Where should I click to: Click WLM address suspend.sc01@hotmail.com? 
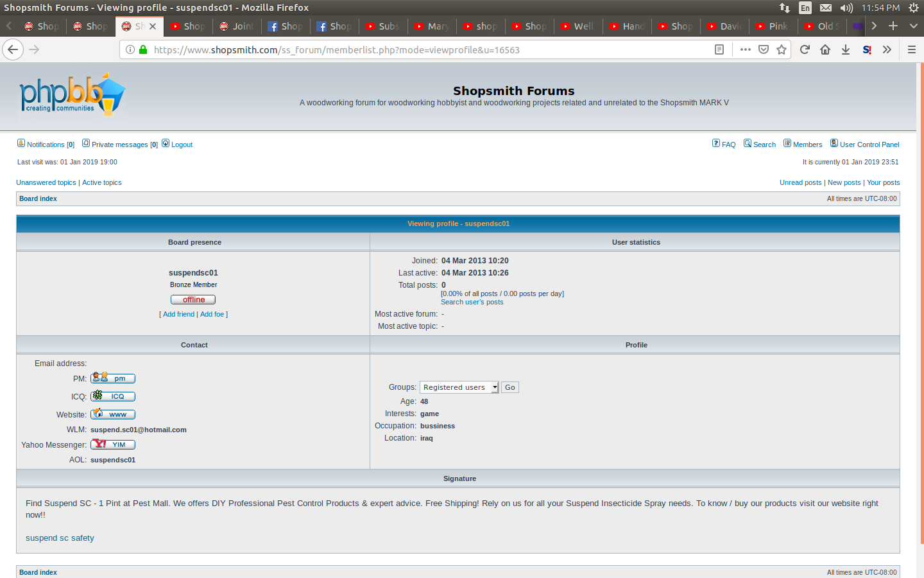(139, 430)
